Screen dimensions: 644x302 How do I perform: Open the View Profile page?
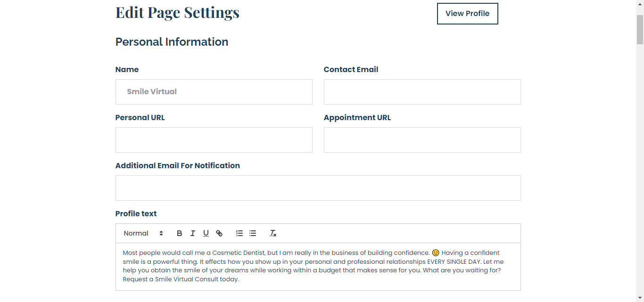(x=468, y=13)
